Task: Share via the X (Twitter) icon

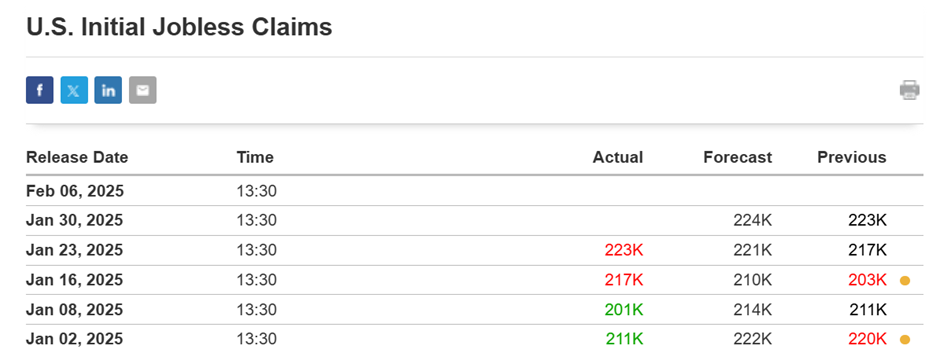Action: click(74, 90)
